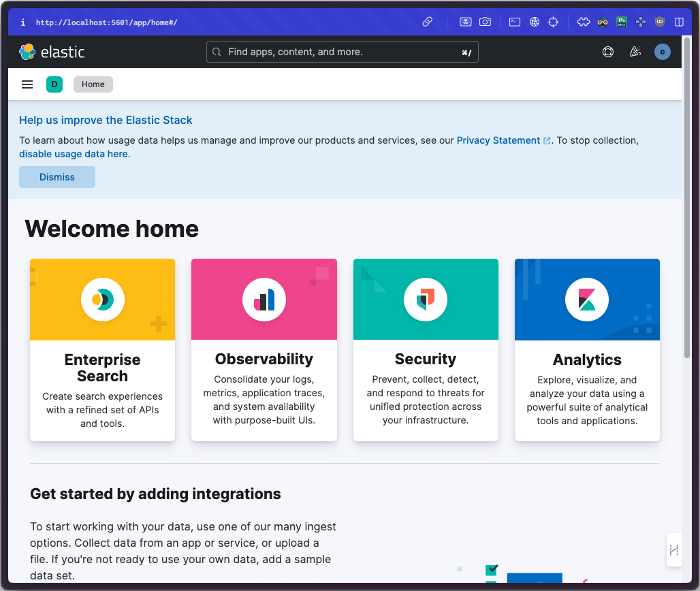The height and width of the screenshot is (591, 700).
Task: Click the goggles character extension icon
Action: pyautogui.click(x=603, y=22)
